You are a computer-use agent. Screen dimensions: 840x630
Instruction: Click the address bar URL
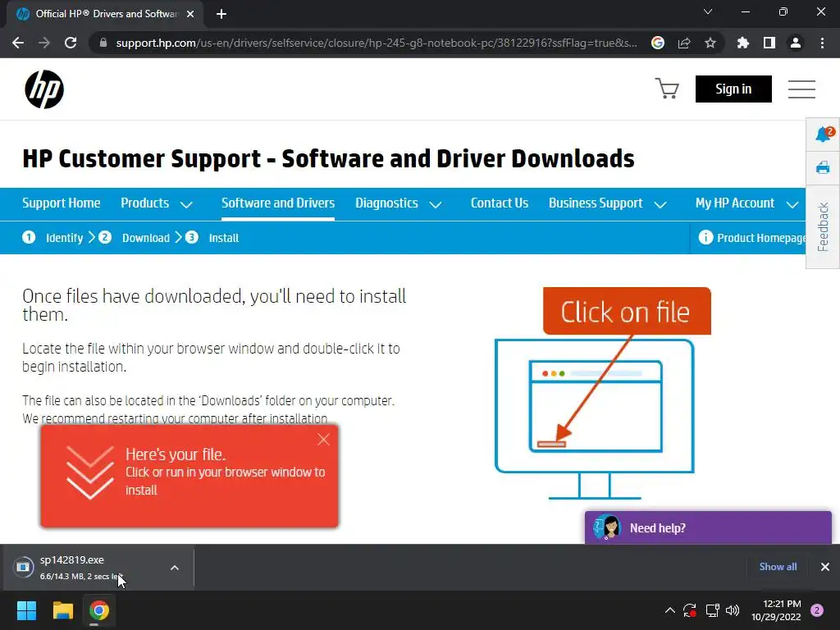click(x=377, y=43)
